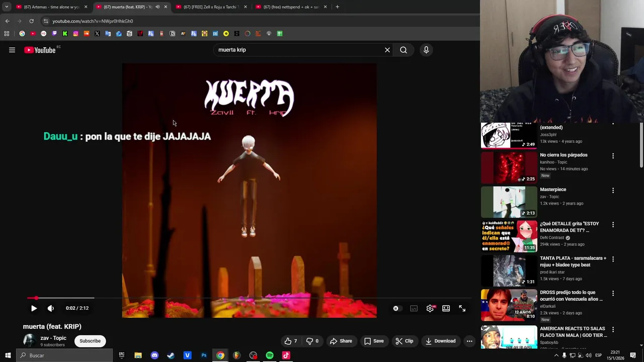This screenshot has width=644, height=362.
Task: Open the Instagram bookmark
Action: 76,34
